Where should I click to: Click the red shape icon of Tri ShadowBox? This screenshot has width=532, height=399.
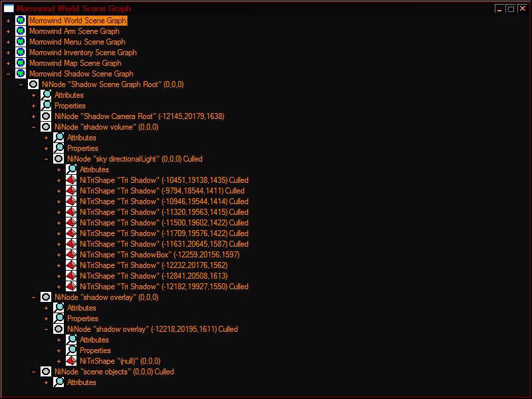71,255
